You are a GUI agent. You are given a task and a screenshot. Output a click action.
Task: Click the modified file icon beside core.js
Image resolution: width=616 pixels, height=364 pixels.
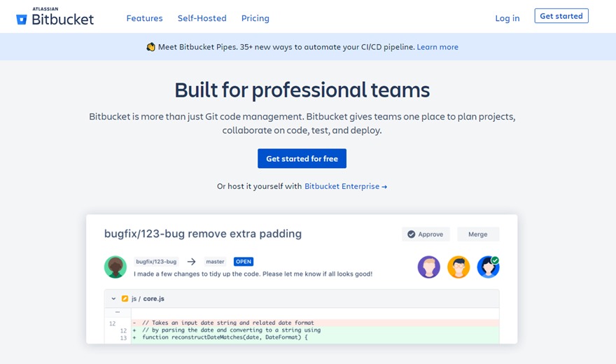click(x=125, y=298)
